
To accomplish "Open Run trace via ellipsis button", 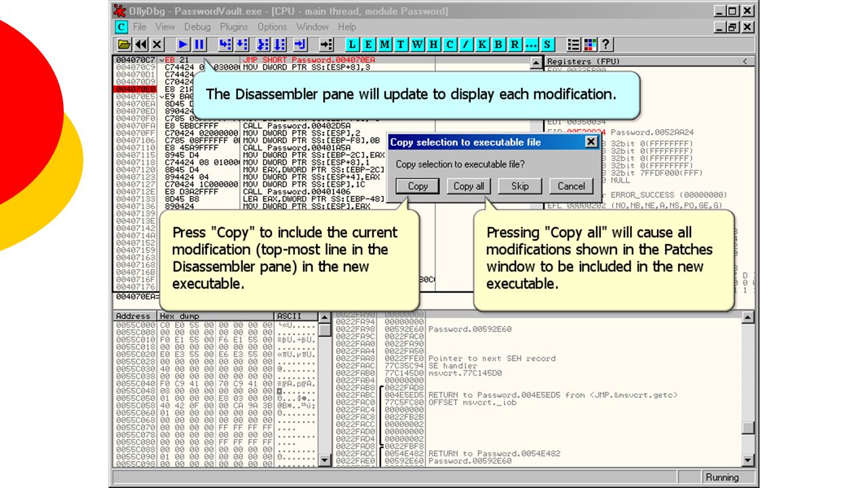I will point(531,45).
